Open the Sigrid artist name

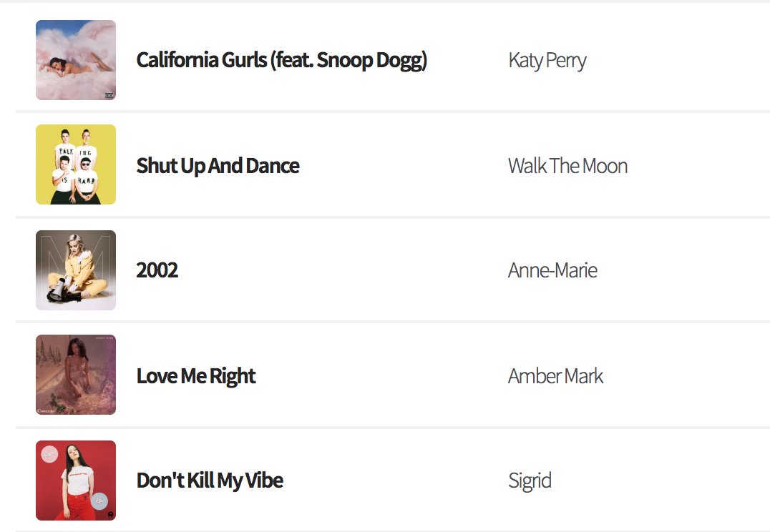coord(530,481)
